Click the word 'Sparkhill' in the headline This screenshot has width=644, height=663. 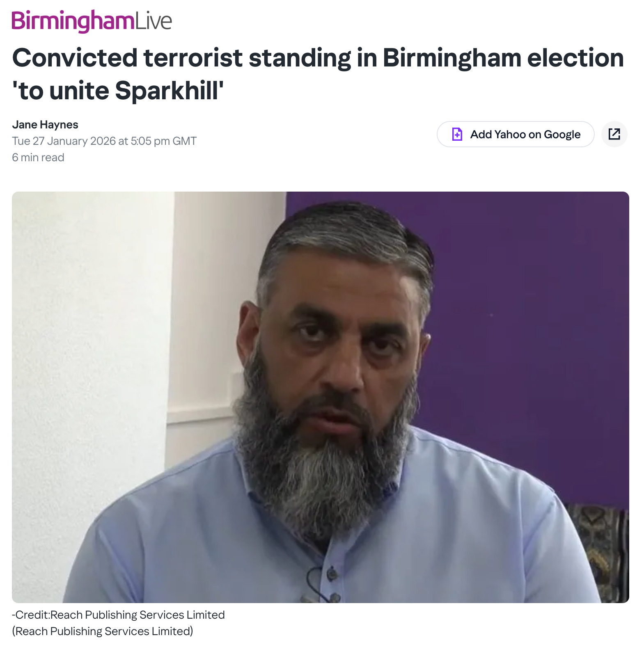pos(167,91)
